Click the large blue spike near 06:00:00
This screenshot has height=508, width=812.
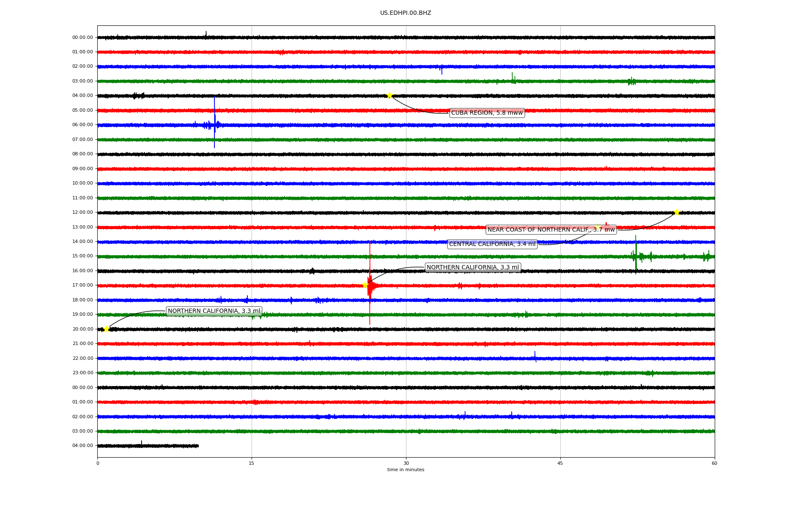click(214, 123)
